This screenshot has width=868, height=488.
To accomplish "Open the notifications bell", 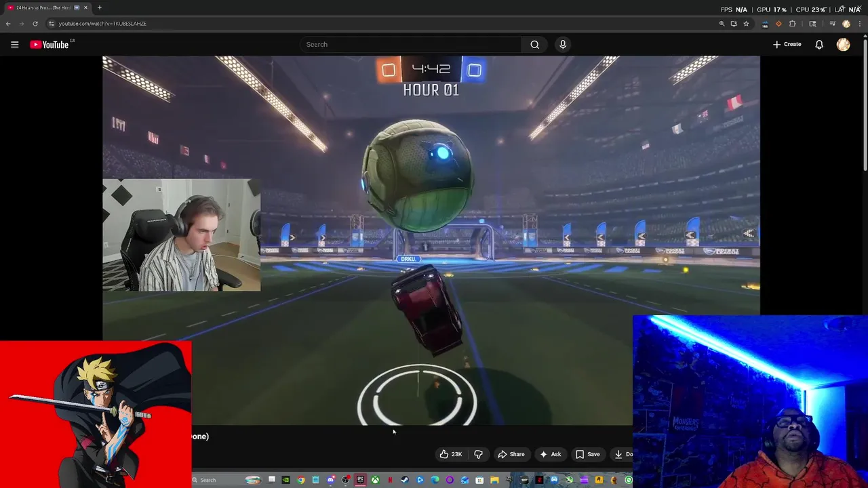I will 819,45.
